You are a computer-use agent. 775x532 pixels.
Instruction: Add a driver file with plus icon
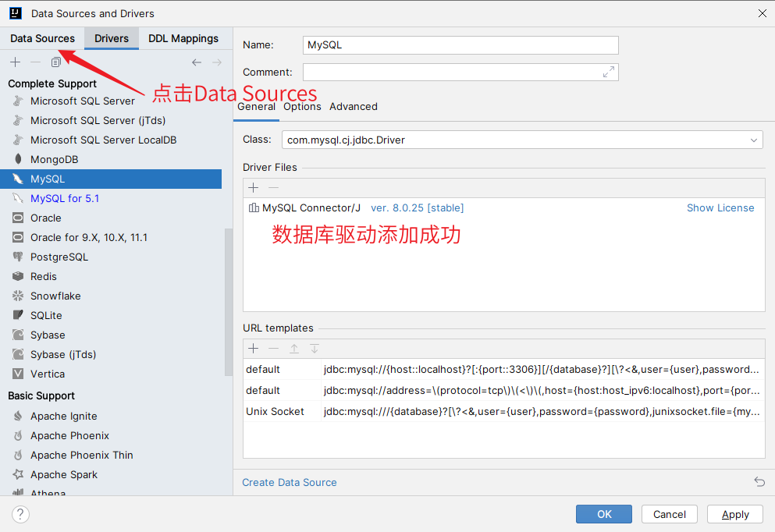point(253,187)
